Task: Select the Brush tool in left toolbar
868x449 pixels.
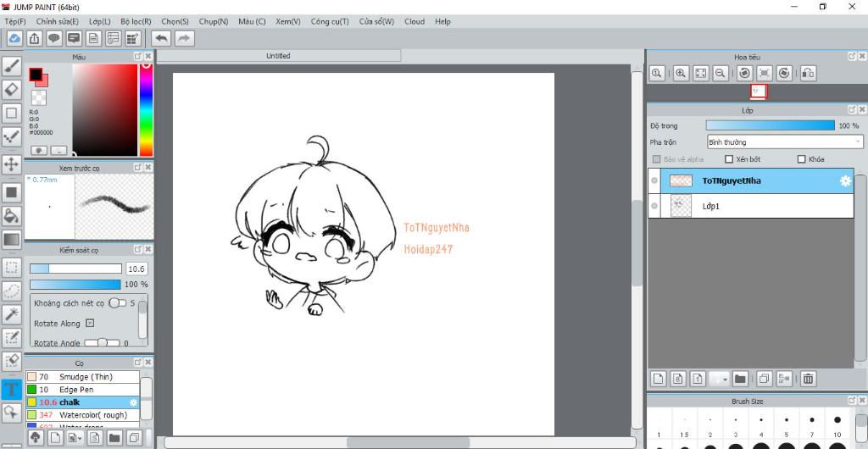Action: pyautogui.click(x=12, y=67)
